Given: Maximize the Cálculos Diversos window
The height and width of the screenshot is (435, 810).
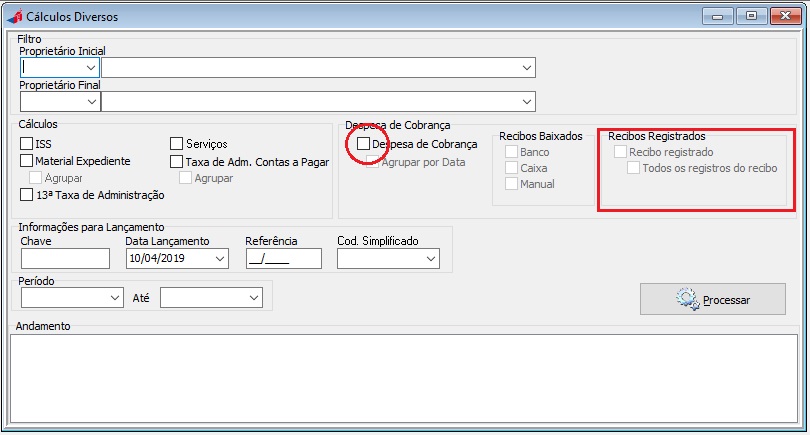Looking at the screenshot, I should [751, 15].
